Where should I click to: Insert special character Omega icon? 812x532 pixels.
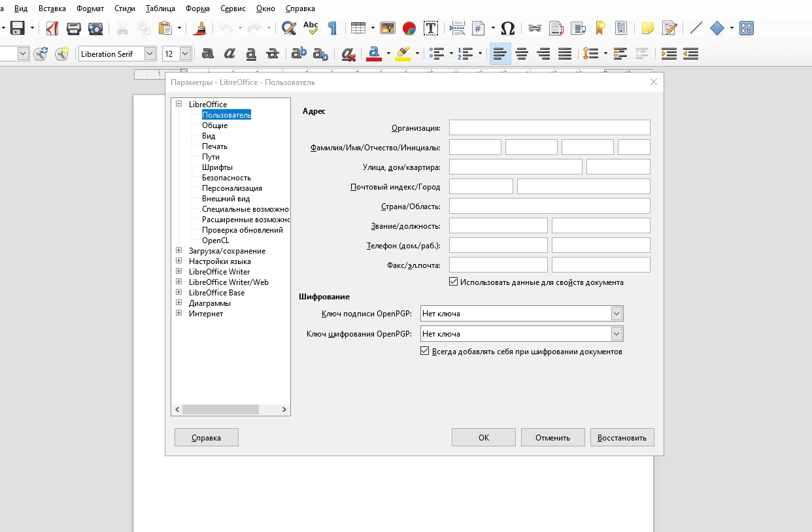[508, 28]
